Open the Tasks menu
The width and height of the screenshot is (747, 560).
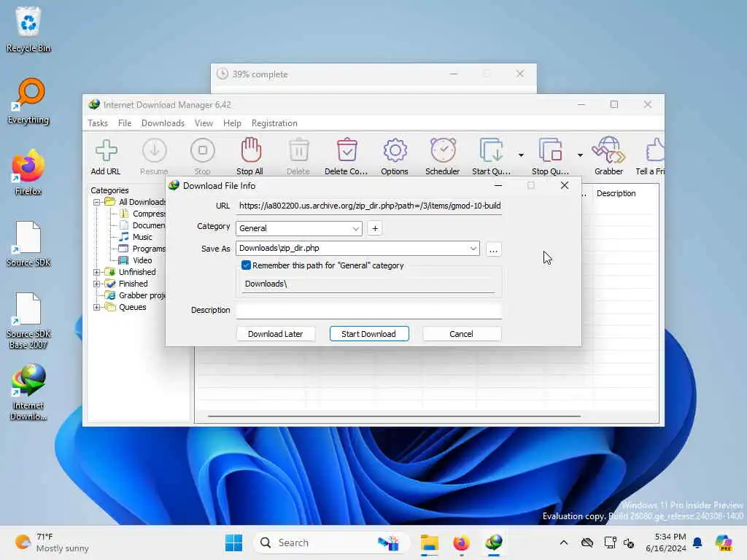point(98,123)
